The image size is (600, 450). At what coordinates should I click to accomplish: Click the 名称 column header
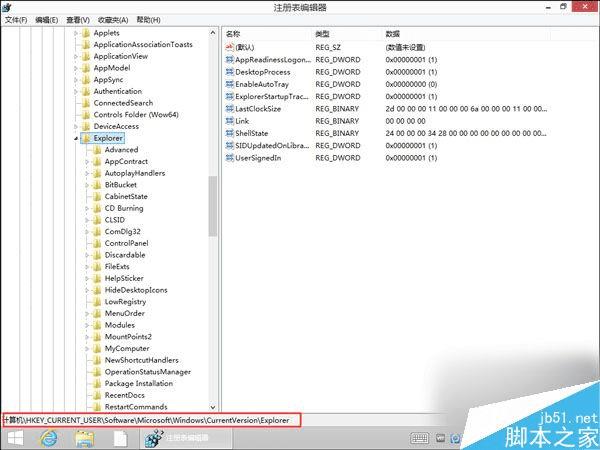(x=233, y=34)
